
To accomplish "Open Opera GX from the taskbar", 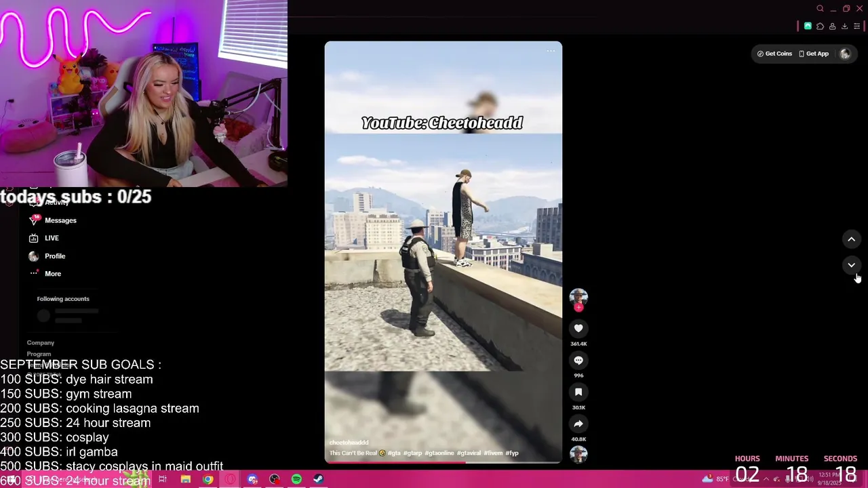I will 230,480.
